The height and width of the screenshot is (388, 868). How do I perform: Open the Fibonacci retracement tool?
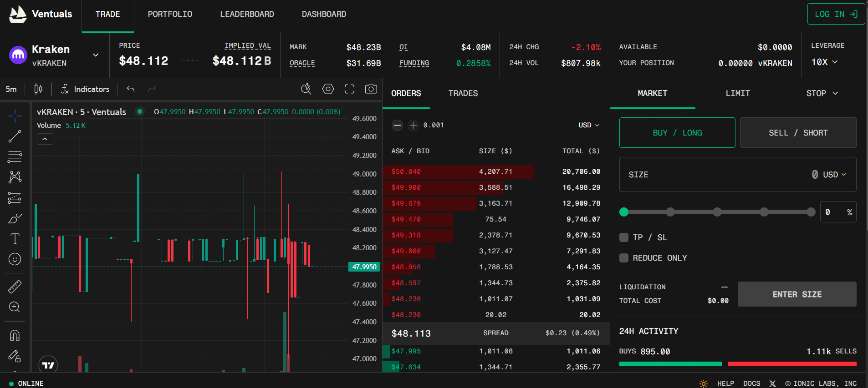pyautogui.click(x=15, y=157)
